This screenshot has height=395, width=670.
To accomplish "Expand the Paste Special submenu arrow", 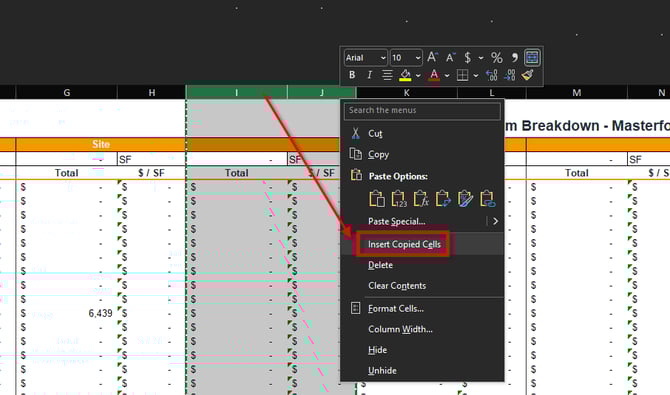I will point(495,221).
